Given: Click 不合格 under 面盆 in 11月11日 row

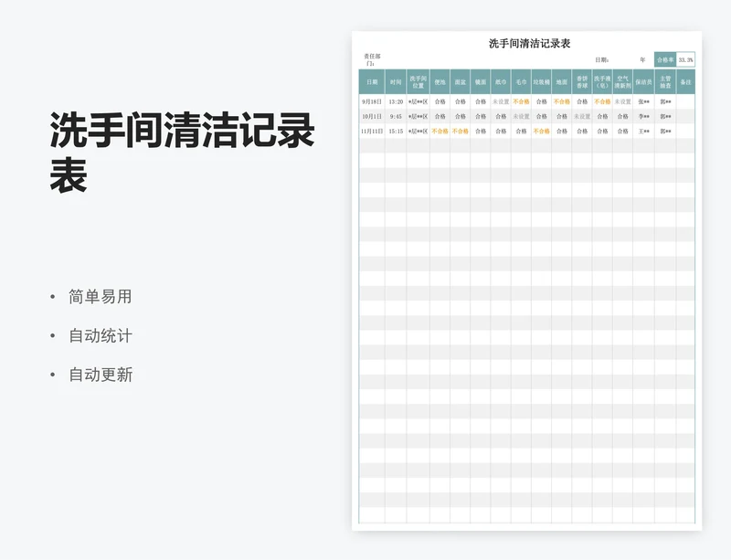Looking at the screenshot, I should click(461, 132).
